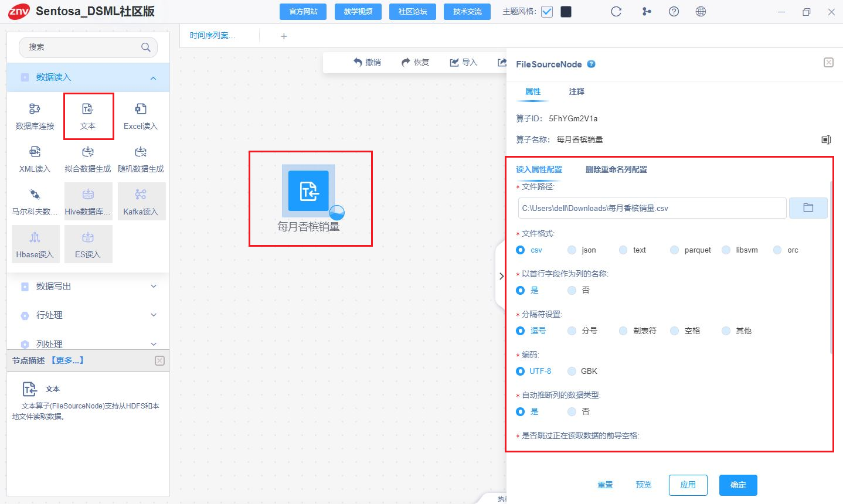The image size is (843, 504).
Task: Click the help icon beside FileSourceNode
Action: pyautogui.click(x=592, y=64)
